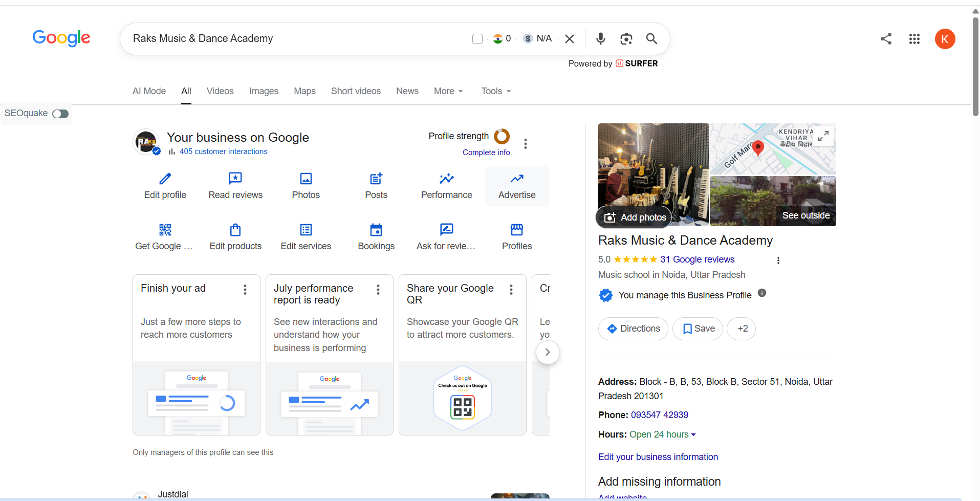
Task: Expand extra actions with the +2 button
Action: 741,329
